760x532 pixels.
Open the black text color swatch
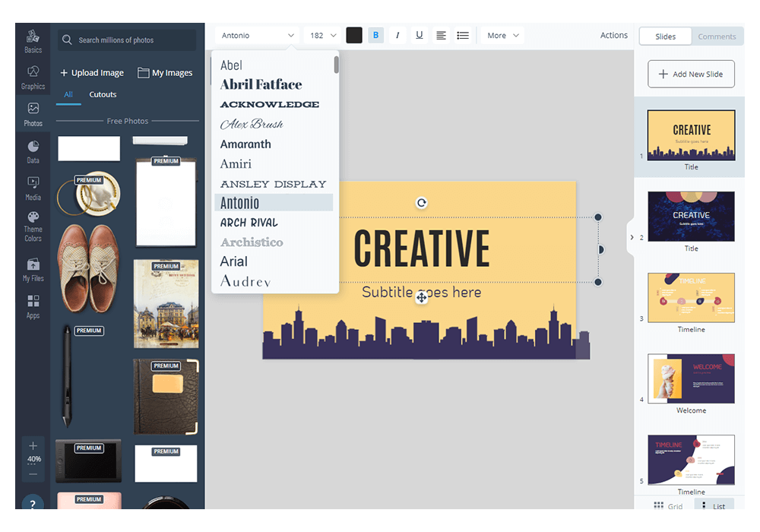tap(354, 36)
